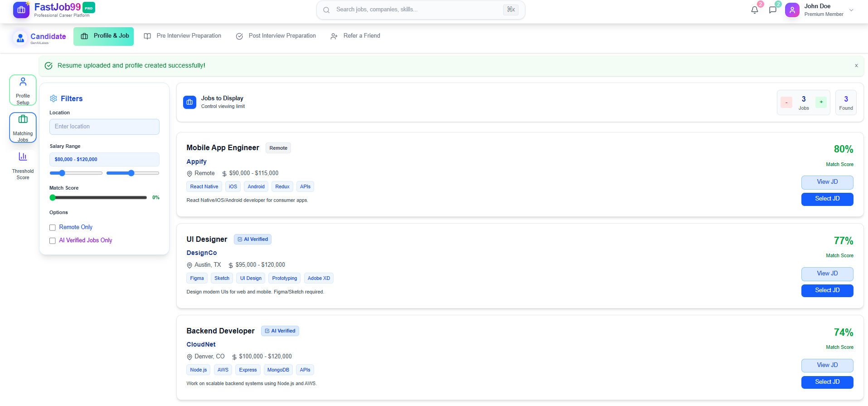The width and height of the screenshot is (868, 406).
Task: Decrease jobs to display with minus button
Action: 786,103
